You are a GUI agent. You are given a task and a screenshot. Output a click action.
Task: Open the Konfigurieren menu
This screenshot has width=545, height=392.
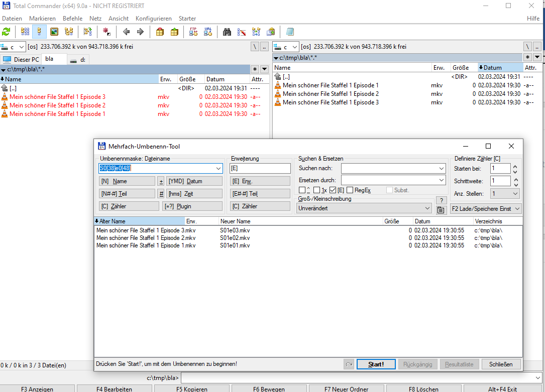click(x=154, y=19)
